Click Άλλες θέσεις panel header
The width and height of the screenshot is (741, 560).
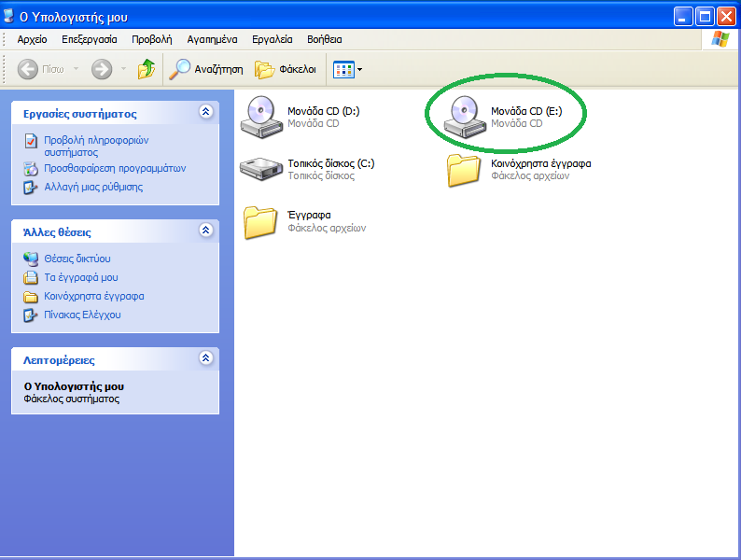point(115,231)
